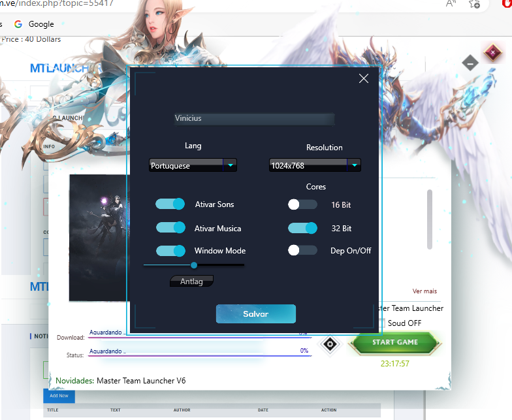Screen dimensions: 512x420
Task: Click the DATE column header
Action: pyautogui.click(x=263, y=410)
